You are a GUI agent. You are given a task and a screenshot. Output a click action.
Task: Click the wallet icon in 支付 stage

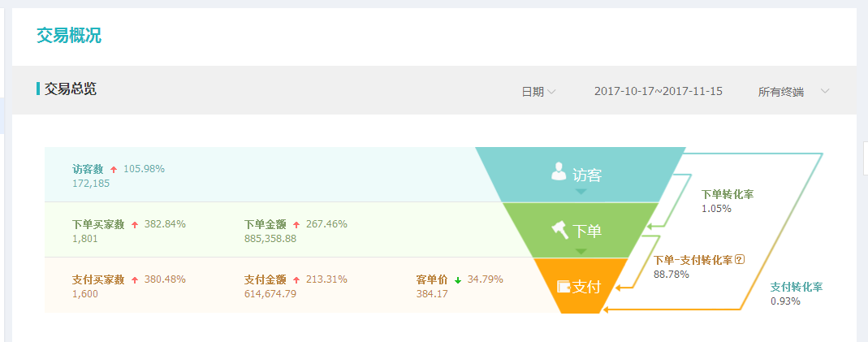coord(564,286)
